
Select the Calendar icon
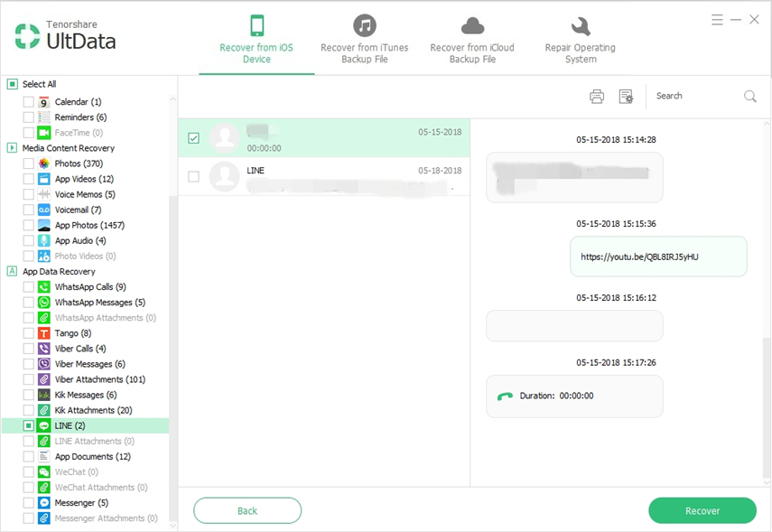(44, 102)
